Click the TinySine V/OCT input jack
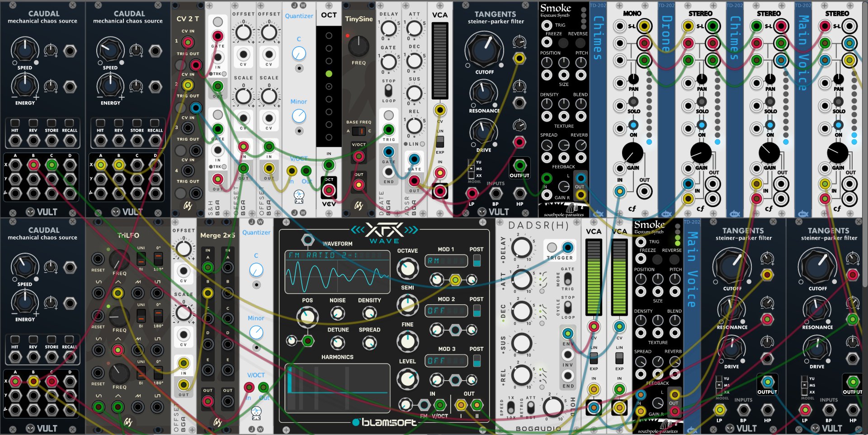 [x=359, y=156]
